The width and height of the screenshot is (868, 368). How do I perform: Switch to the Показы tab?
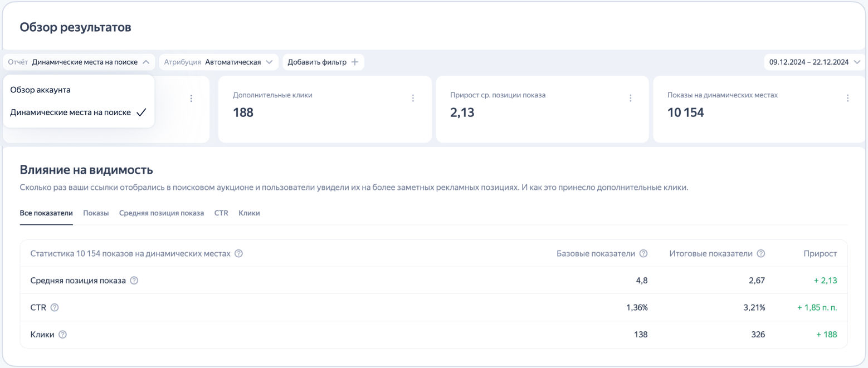[x=96, y=213]
